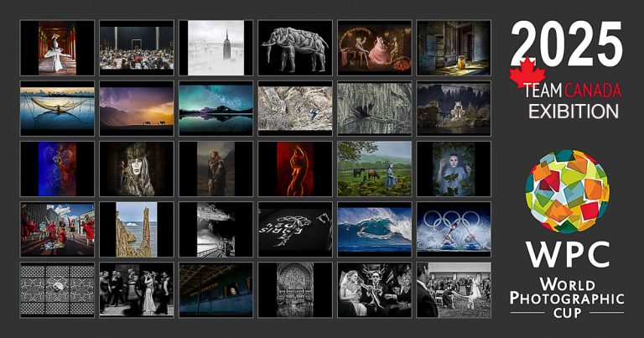
Task: Select the black-and-white patterned tile photo
Action: click(x=56, y=289)
